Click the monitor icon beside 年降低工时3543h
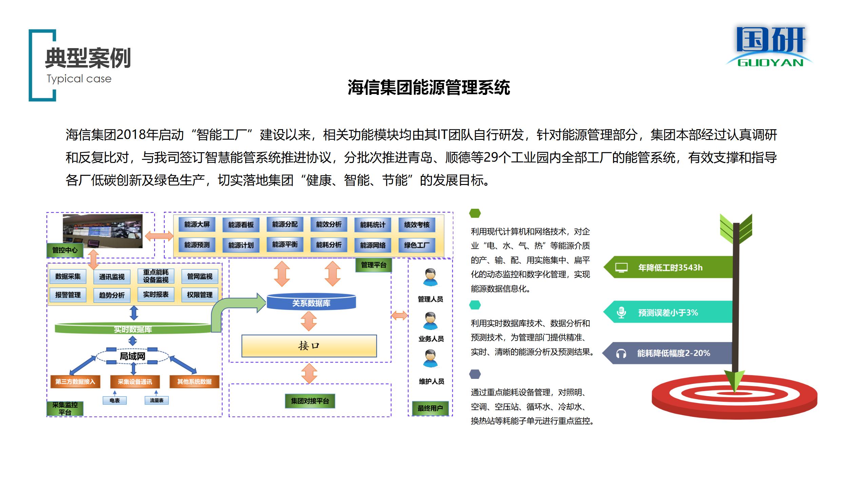Screen dimensions: 868x488 click(621, 268)
